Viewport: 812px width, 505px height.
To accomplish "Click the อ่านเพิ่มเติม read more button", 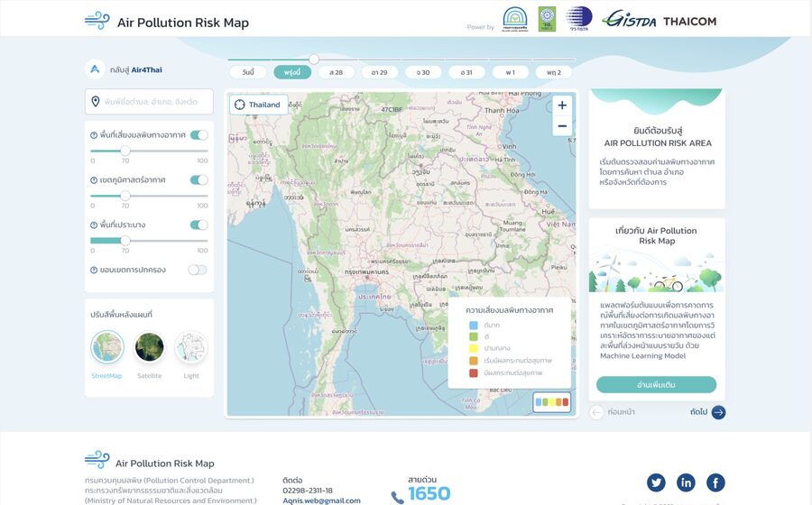I will pos(656,384).
